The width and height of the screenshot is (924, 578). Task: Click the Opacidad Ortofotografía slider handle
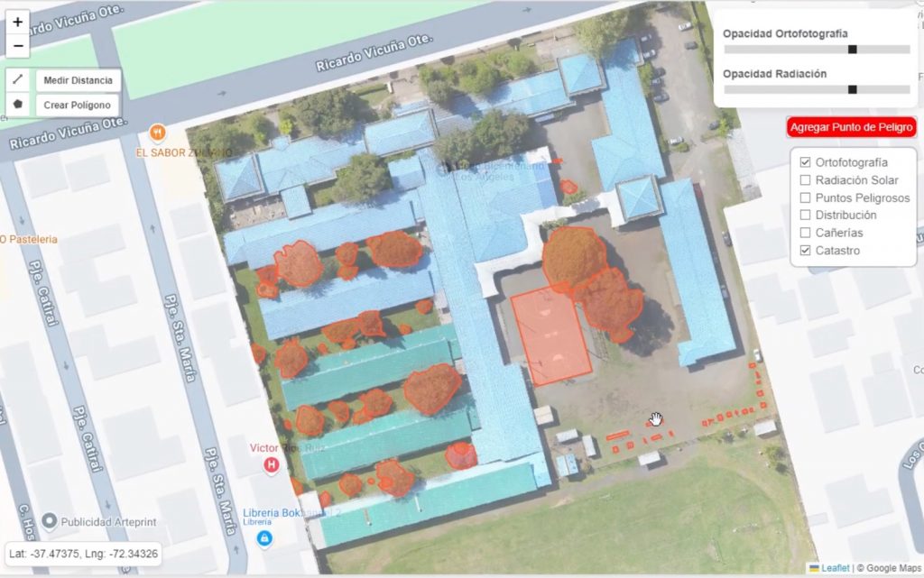852,50
